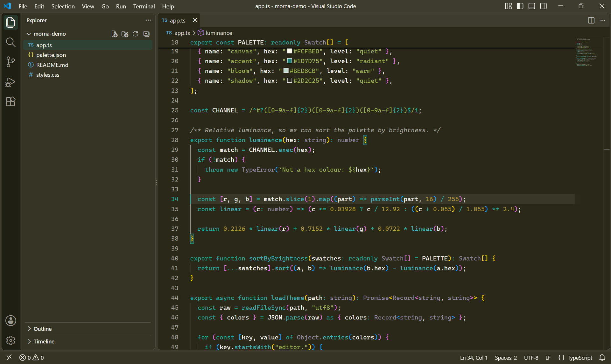Open the Terminal menu
The image size is (611, 364).
coord(144,6)
